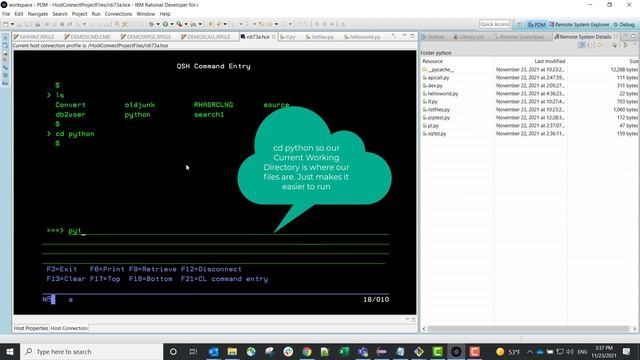640x360 pixels.
Task: Open the __pycache__ folder row
Action: [x=529, y=70]
